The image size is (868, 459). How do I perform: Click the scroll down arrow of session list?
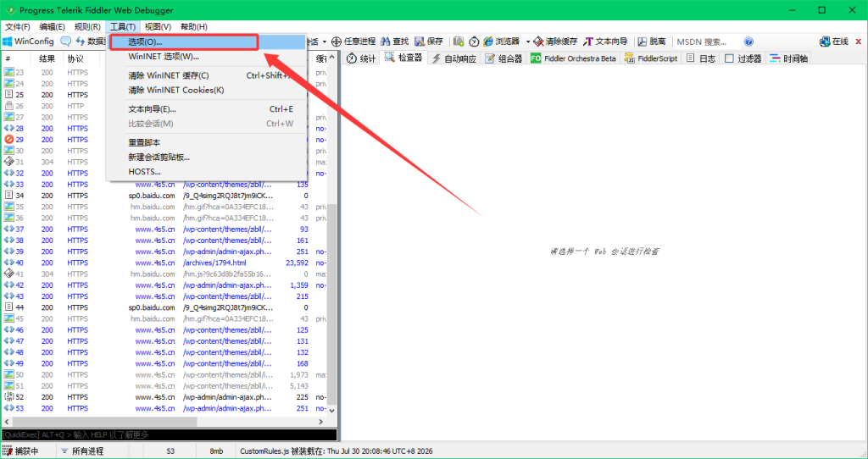pos(332,411)
